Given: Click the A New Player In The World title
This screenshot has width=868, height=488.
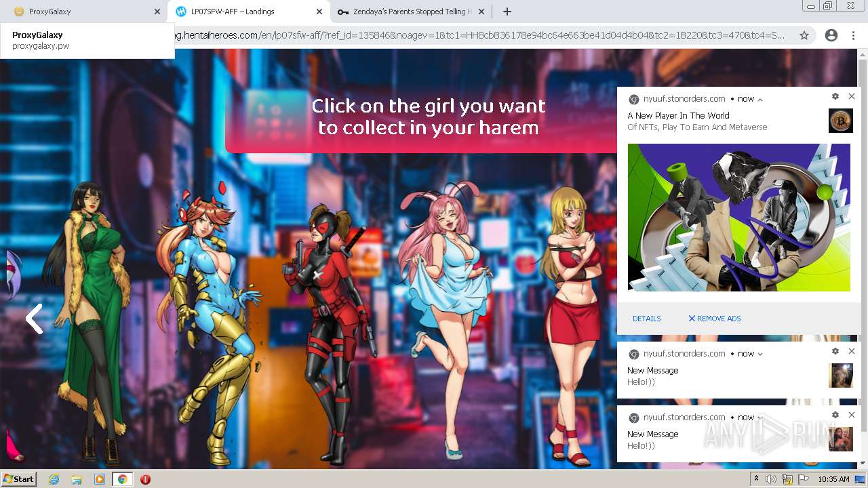Looking at the screenshot, I should point(678,116).
